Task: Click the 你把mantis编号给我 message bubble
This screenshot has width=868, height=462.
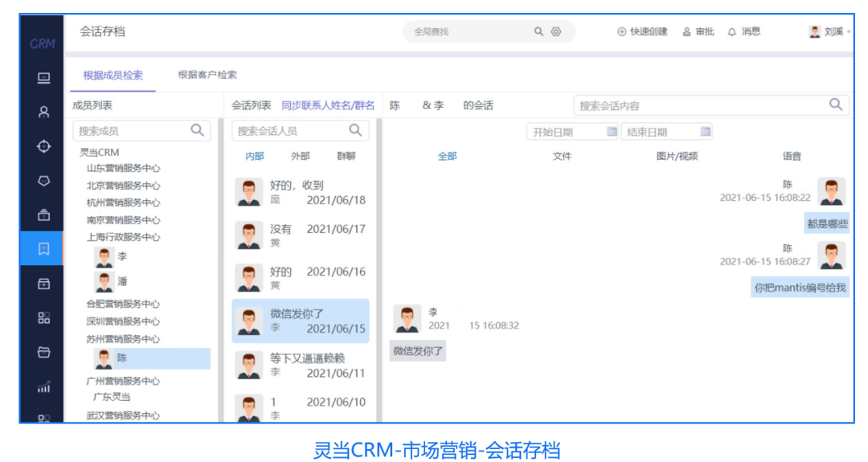Action: (800, 288)
